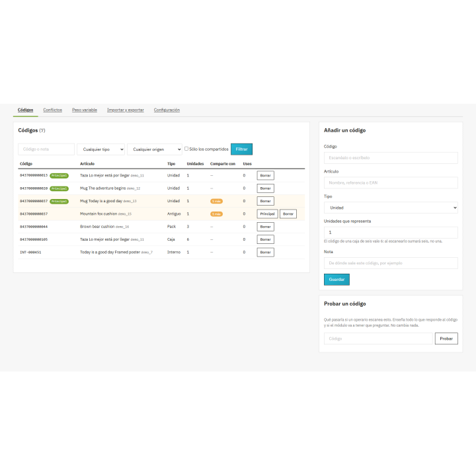Click the Artículo column header
The image size is (476, 476).
pos(87,164)
